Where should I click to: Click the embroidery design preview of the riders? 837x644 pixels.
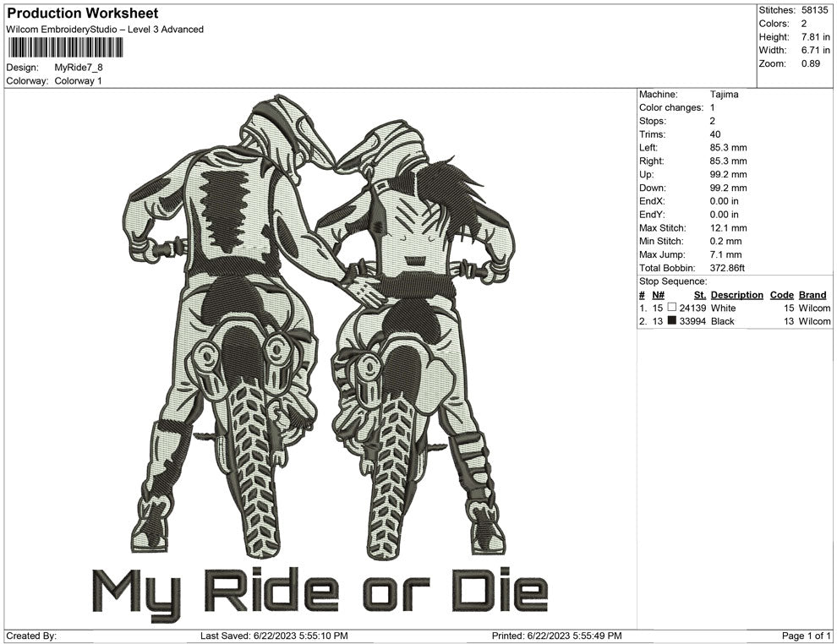318,325
